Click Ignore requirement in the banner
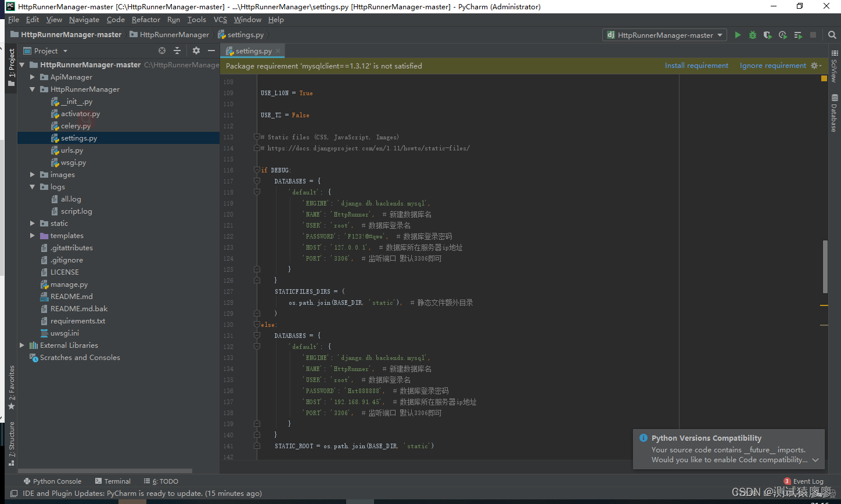 (772, 66)
